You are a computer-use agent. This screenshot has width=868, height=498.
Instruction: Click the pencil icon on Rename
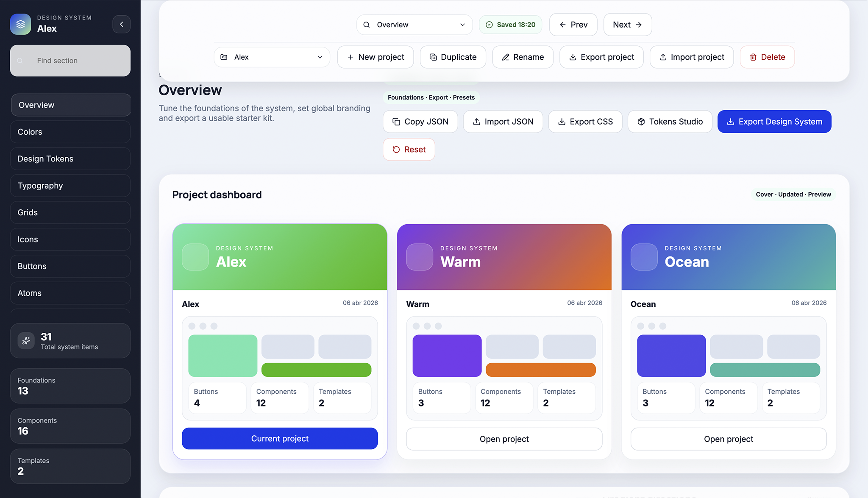pos(505,57)
